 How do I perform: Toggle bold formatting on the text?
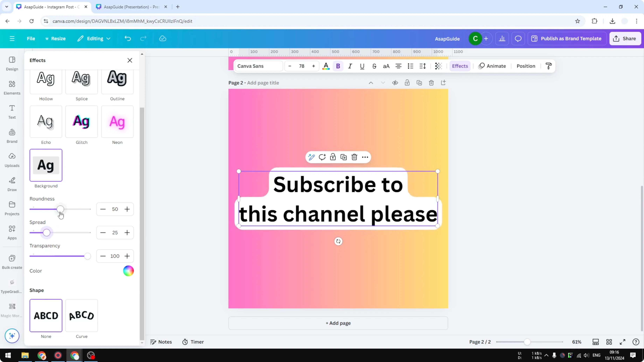[x=338, y=66]
